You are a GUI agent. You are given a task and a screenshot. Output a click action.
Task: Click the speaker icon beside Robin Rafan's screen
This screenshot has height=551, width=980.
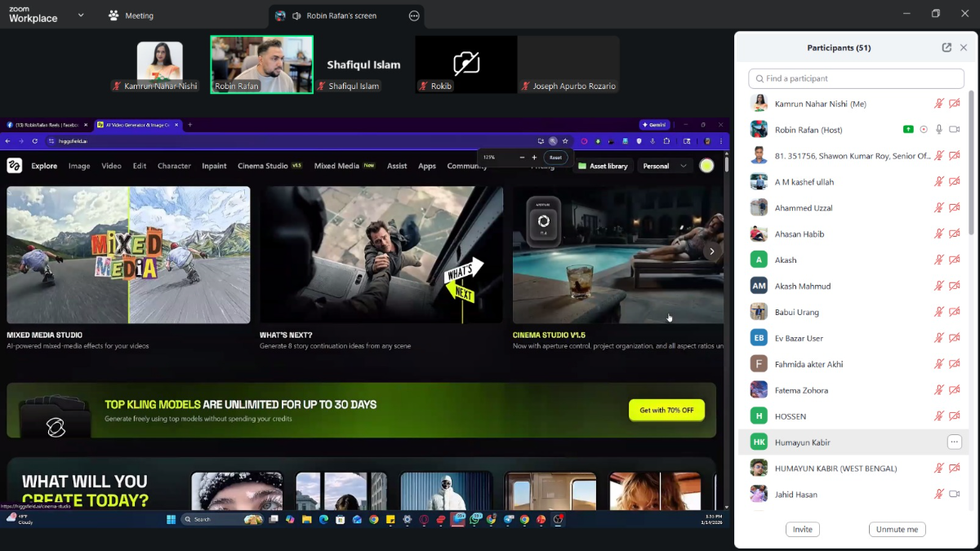[296, 16]
